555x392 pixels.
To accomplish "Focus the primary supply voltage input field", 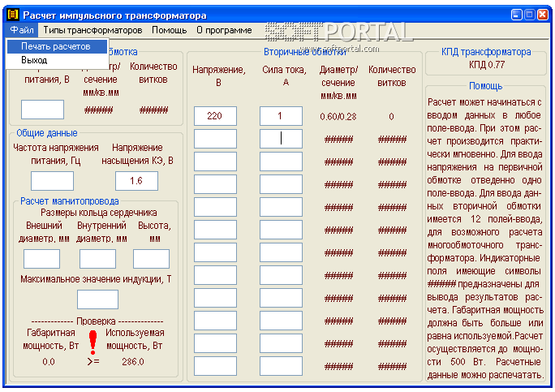I will [x=42, y=110].
